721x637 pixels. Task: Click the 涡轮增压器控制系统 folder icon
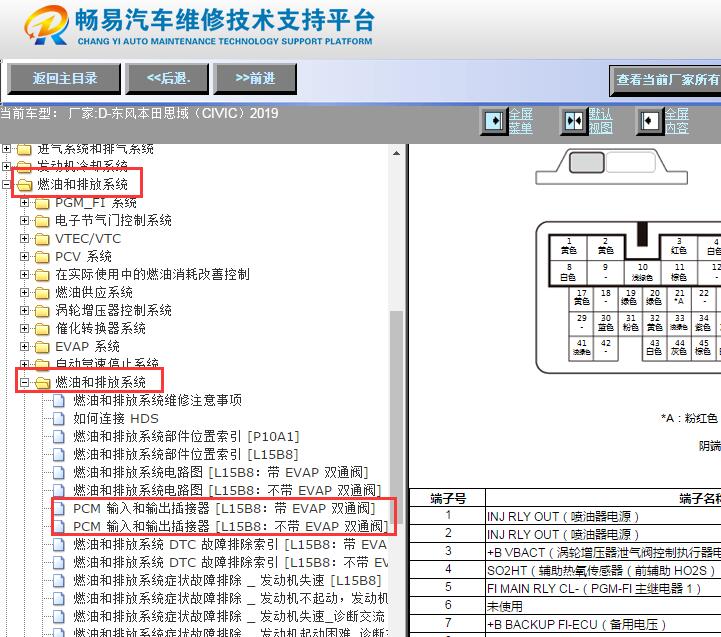[42, 310]
